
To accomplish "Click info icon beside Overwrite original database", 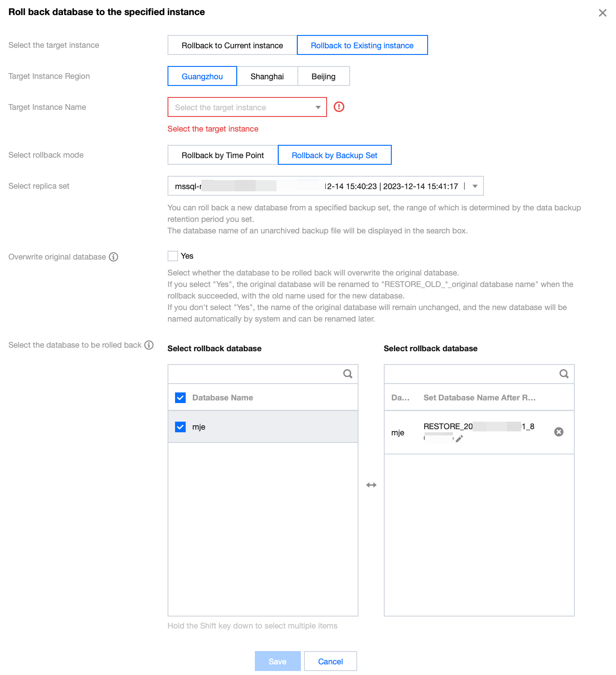I will pos(114,257).
